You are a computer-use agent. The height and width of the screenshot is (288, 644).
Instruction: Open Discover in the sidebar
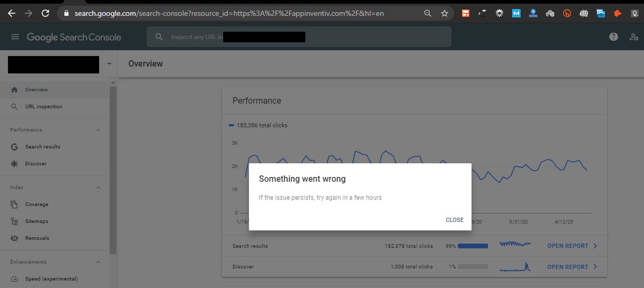pyautogui.click(x=54, y=163)
